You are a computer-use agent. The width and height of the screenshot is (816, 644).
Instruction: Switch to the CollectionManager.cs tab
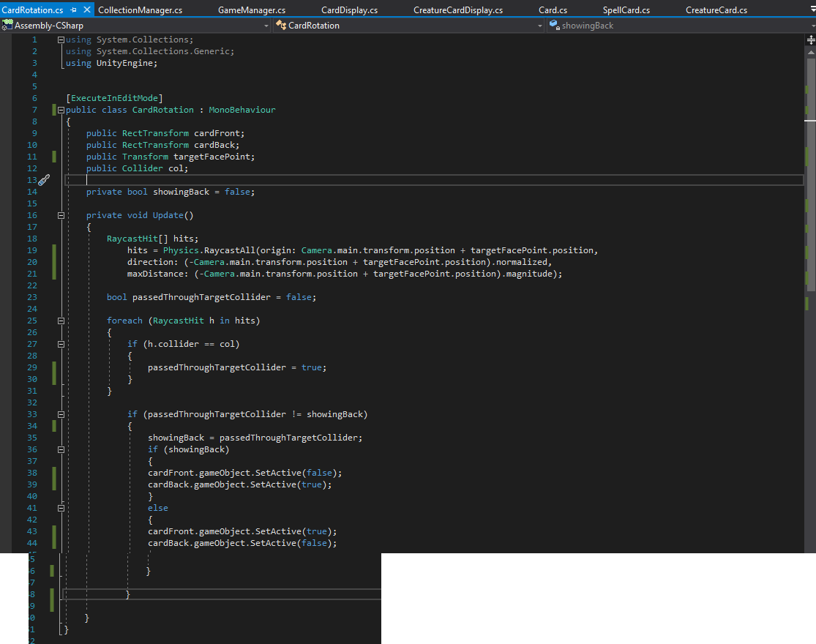140,10
